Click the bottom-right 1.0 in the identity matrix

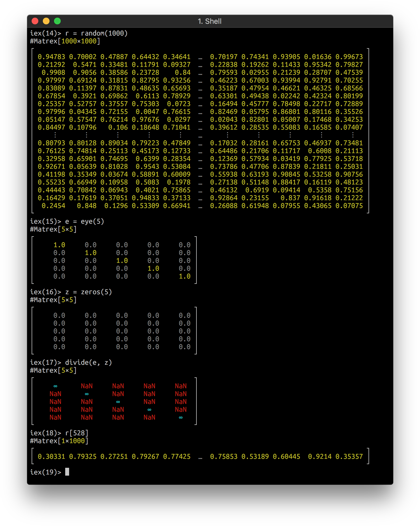point(185,276)
